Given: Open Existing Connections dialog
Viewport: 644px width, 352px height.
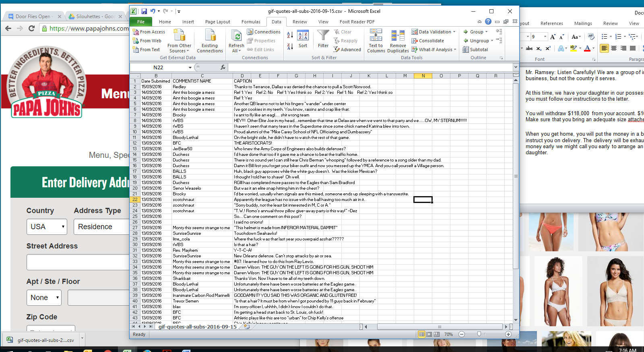Looking at the screenshot, I should pyautogui.click(x=210, y=41).
